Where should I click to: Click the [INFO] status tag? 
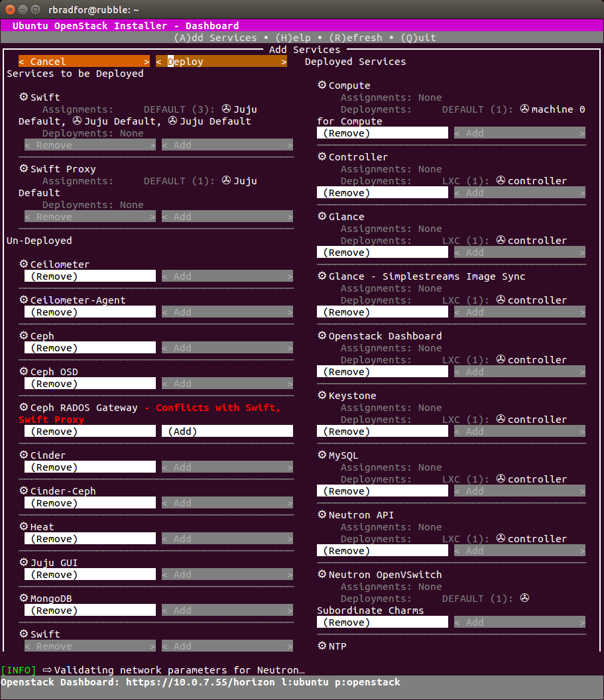coord(19,670)
